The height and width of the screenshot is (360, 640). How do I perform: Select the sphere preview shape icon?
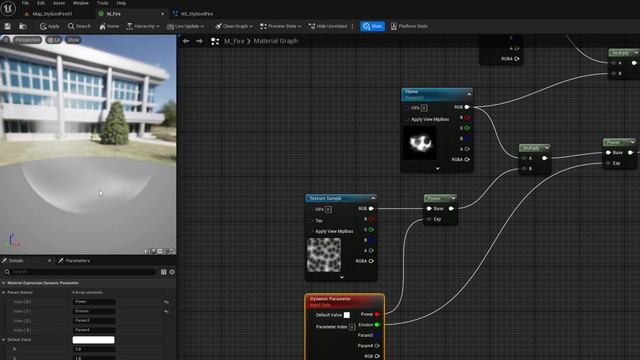tap(153, 251)
